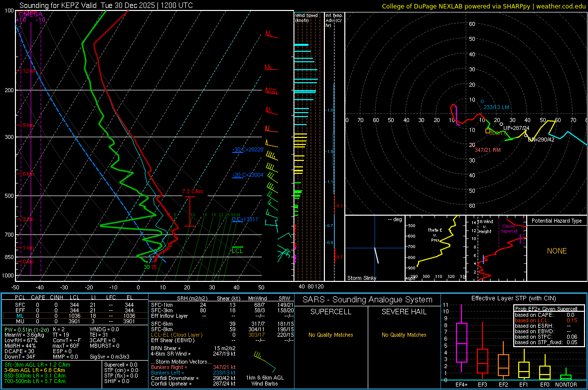Click the blue 'Bunkers Left =' label
This screenshot has width=588, height=390.
167,373
